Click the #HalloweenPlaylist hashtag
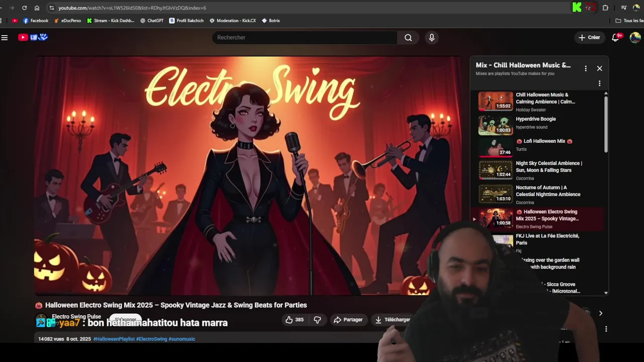Screen dimensions: 644x362 point(114,339)
